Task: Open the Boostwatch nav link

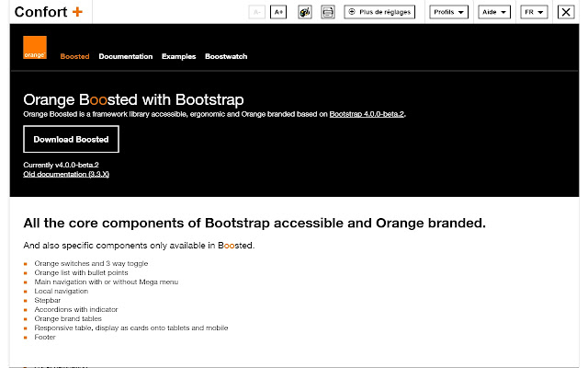Action: tap(226, 56)
